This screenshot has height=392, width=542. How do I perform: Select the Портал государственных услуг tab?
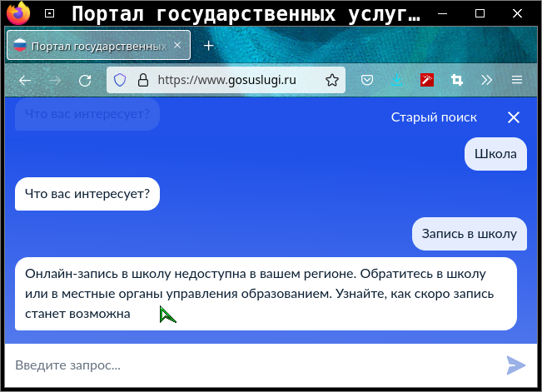[98, 45]
